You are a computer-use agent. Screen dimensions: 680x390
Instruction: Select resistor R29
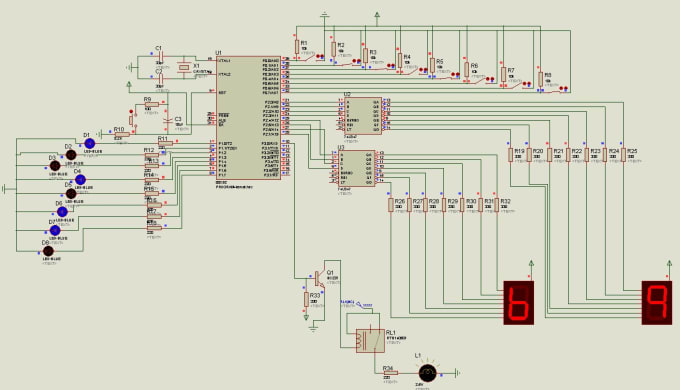[x=444, y=205]
